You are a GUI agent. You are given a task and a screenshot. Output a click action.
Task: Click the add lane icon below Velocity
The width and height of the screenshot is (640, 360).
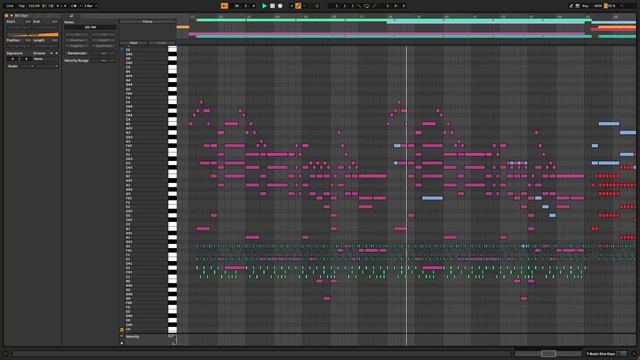(x=122, y=343)
